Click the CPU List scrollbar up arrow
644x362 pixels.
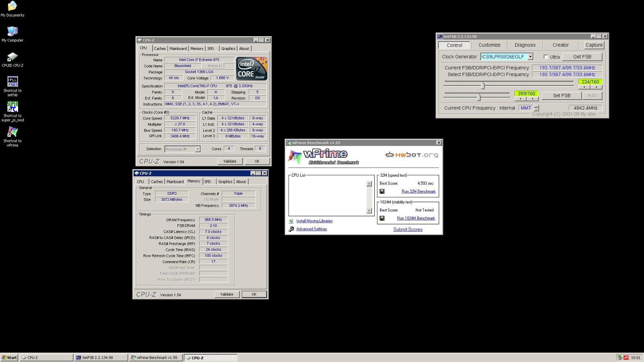point(369,184)
